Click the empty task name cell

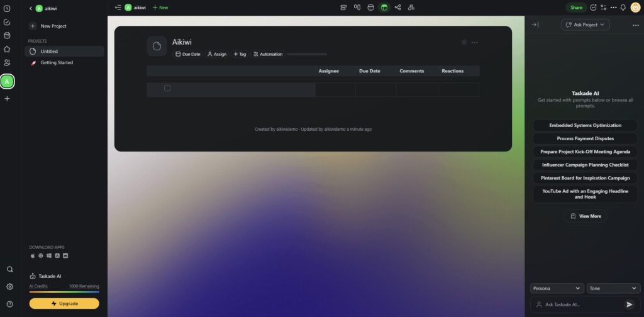click(231, 89)
